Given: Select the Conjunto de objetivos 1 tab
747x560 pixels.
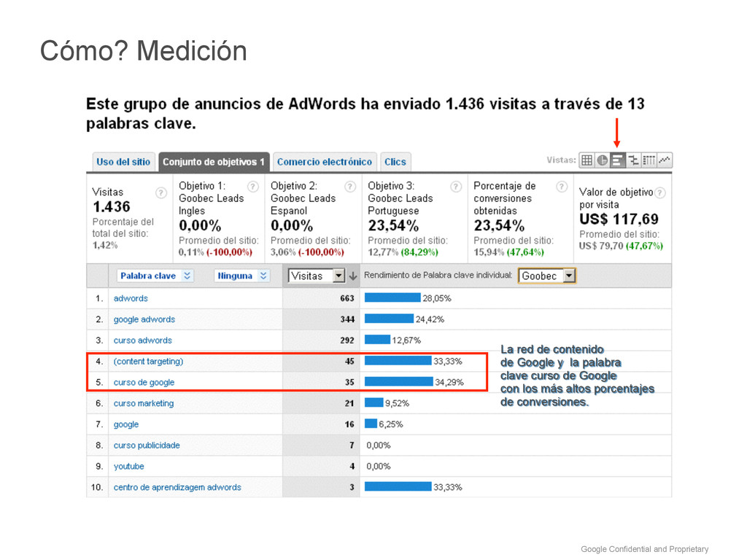Looking at the screenshot, I should coord(214,162).
